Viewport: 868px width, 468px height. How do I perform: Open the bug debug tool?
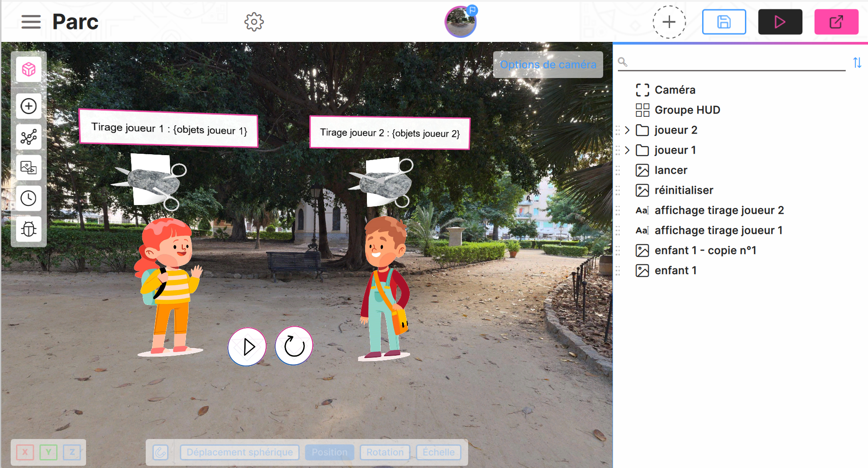[29, 229]
